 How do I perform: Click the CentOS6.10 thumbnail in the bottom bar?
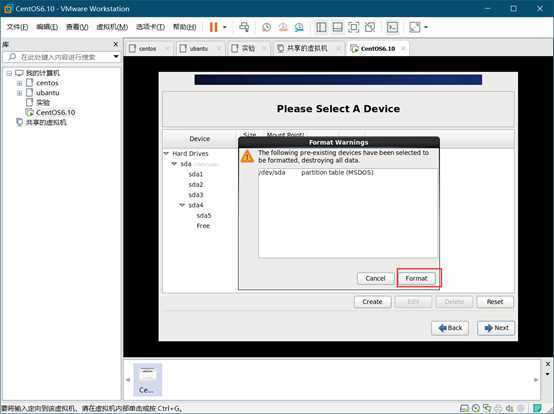147,379
